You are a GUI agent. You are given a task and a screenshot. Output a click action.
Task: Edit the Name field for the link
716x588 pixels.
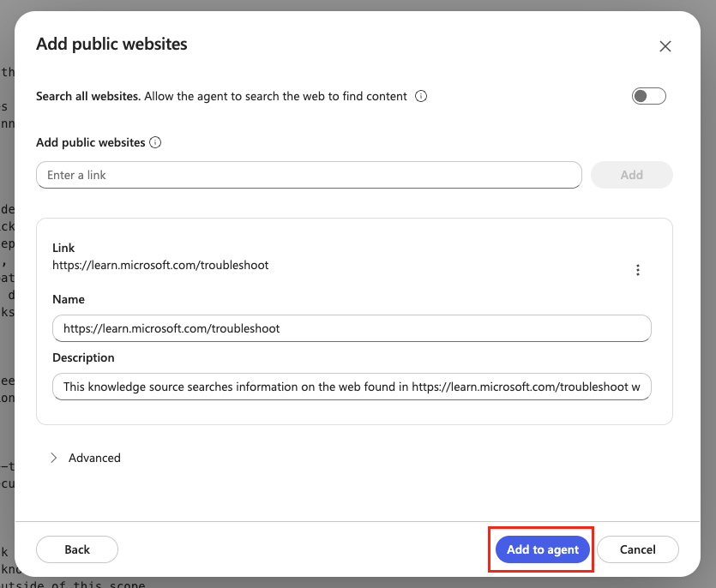pyautogui.click(x=352, y=328)
